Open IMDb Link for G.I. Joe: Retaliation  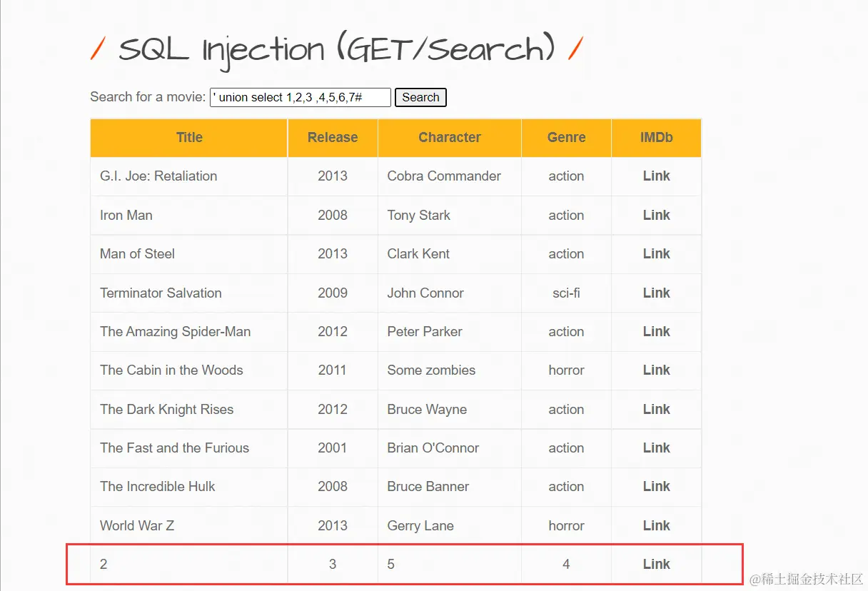coord(656,176)
